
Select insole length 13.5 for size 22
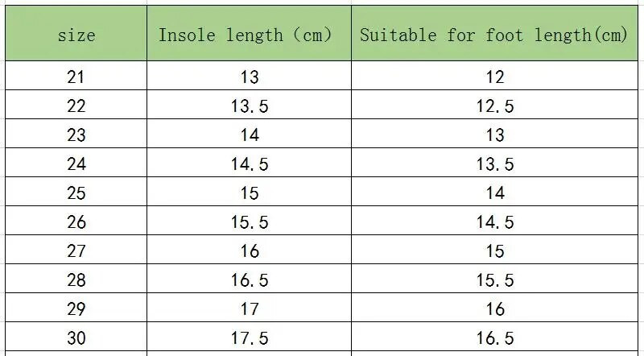[x=250, y=106]
